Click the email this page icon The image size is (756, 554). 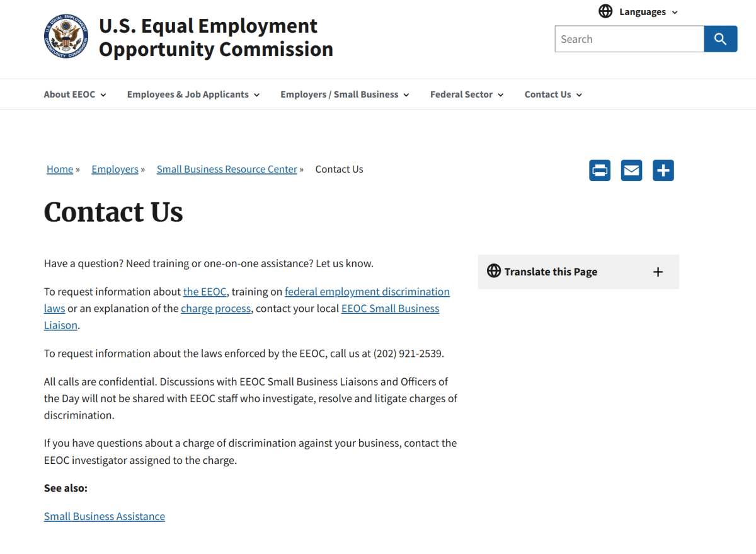point(631,170)
